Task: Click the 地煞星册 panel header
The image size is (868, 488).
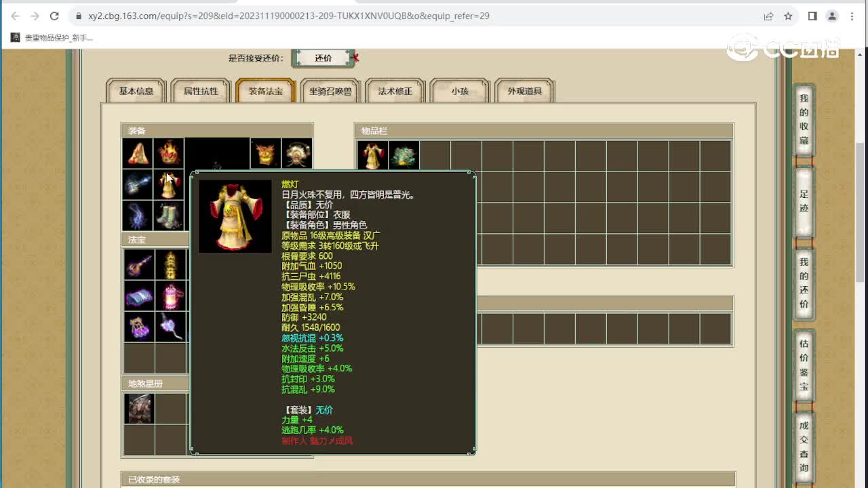Action: [155, 384]
